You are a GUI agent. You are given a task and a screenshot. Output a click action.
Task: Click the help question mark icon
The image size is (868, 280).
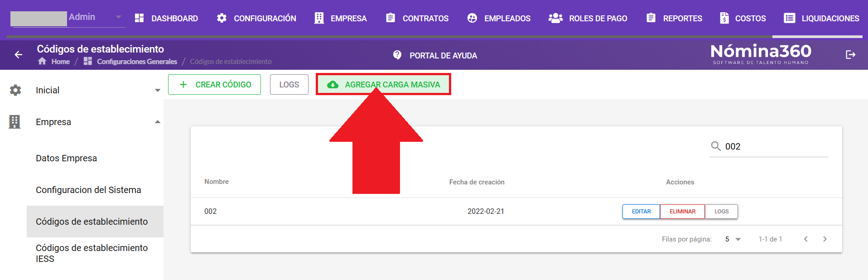[x=397, y=55]
